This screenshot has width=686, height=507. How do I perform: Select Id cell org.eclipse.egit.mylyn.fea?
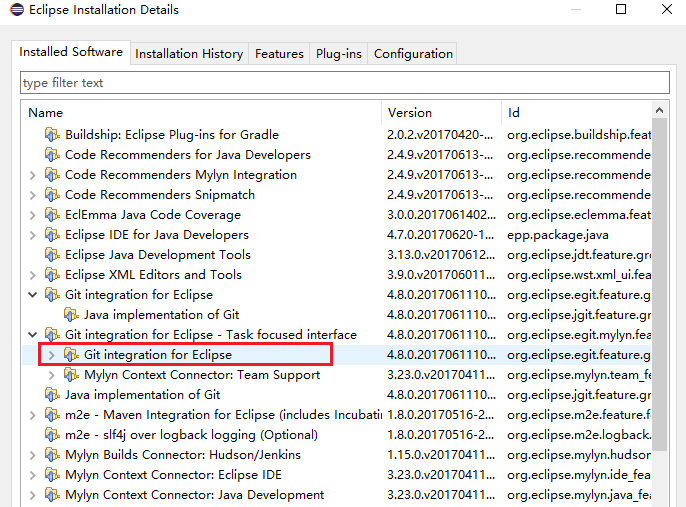[x=579, y=335]
